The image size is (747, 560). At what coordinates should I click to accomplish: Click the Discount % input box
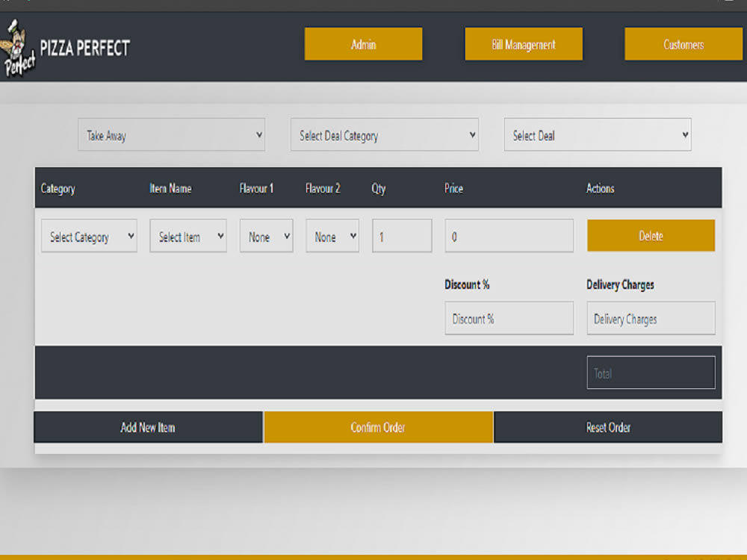[x=509, y=318]
